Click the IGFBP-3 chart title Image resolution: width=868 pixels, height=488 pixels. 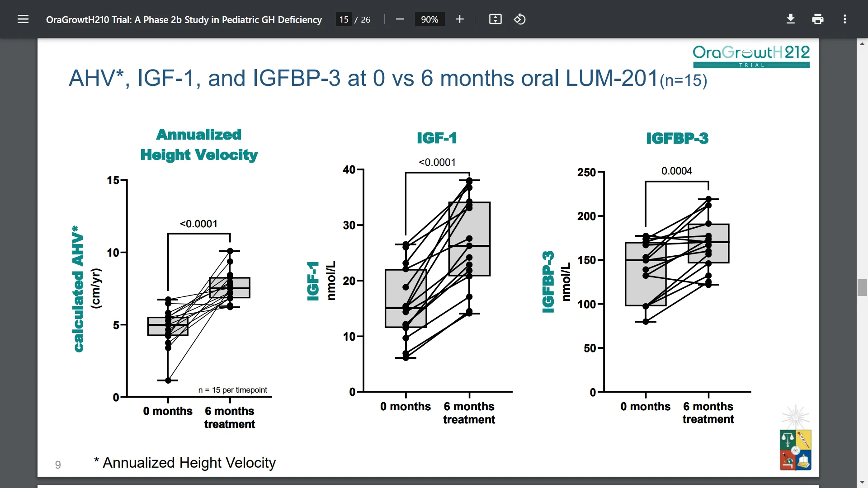tap(677, 138)
